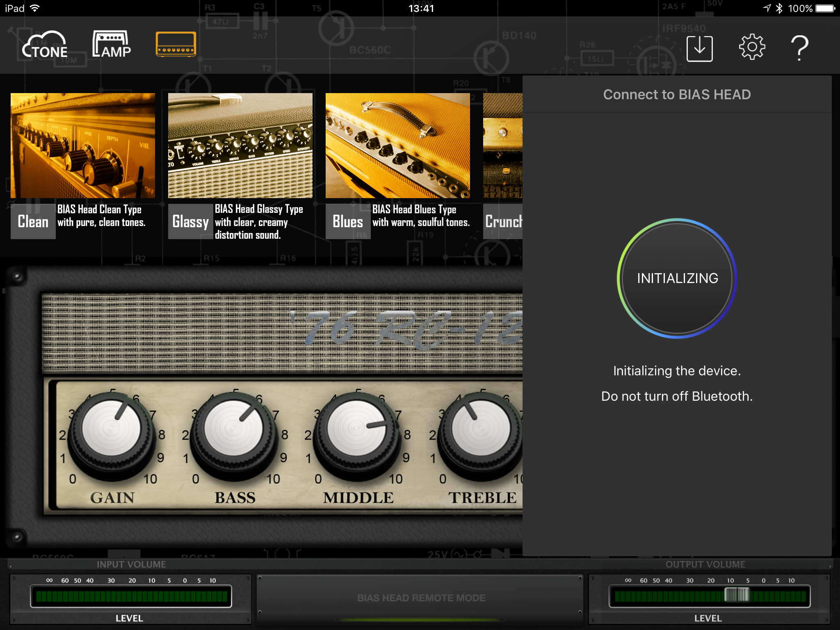Click the '76 RO-12 amp name plate
The image size is (840, 630).
406,330
